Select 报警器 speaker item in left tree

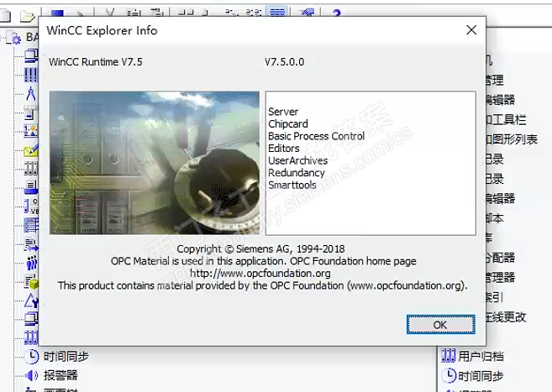51,375
